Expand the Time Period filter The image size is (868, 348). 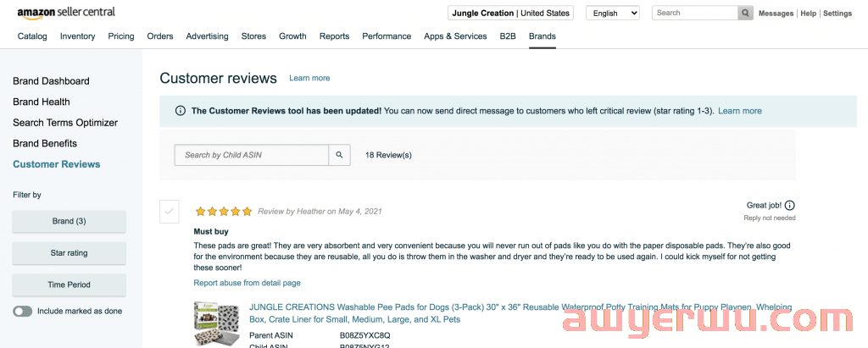[x=70, y=284]
